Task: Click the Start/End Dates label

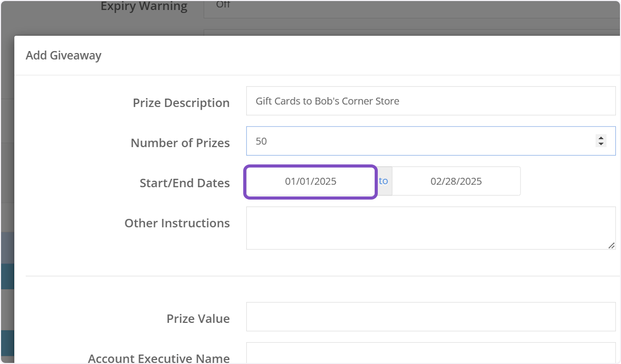Action: click(185, 183)
